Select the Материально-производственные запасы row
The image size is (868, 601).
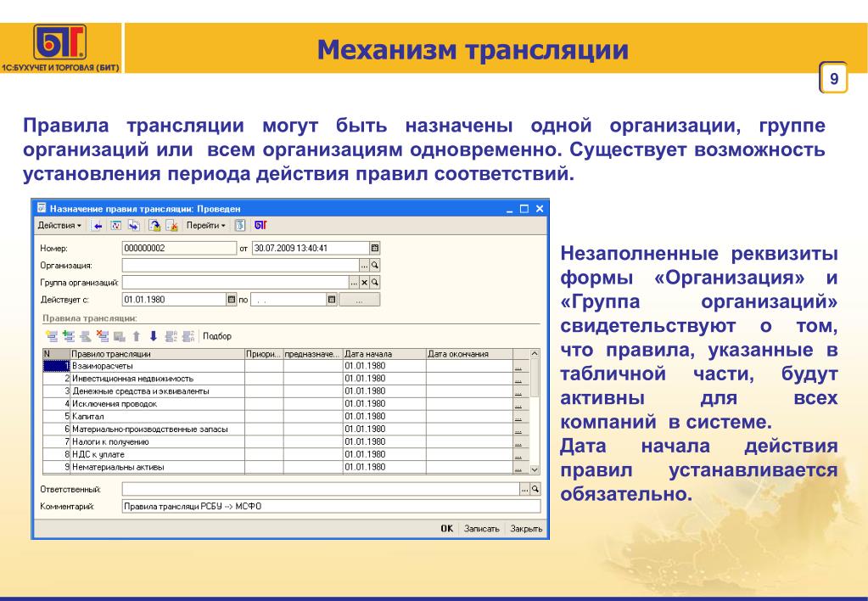[x=286, y=430]
